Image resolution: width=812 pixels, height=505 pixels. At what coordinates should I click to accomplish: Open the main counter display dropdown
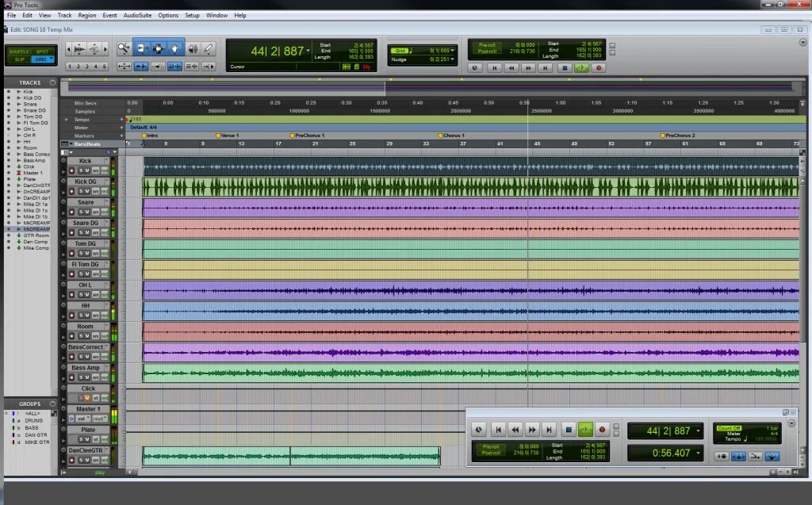tap(308, 51)
